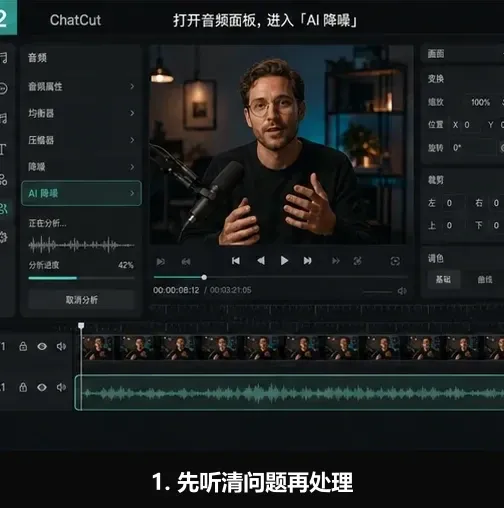The image size is (504, 508).
Task: Click the playback scrubber handle
Action: [204, 277]
